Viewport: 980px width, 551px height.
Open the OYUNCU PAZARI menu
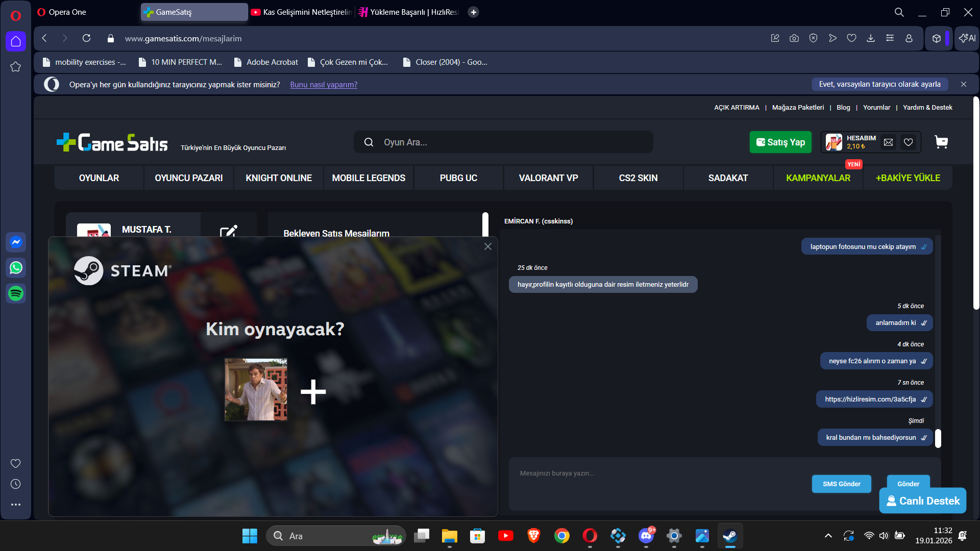pyautogui.click(x=189, y=178)
